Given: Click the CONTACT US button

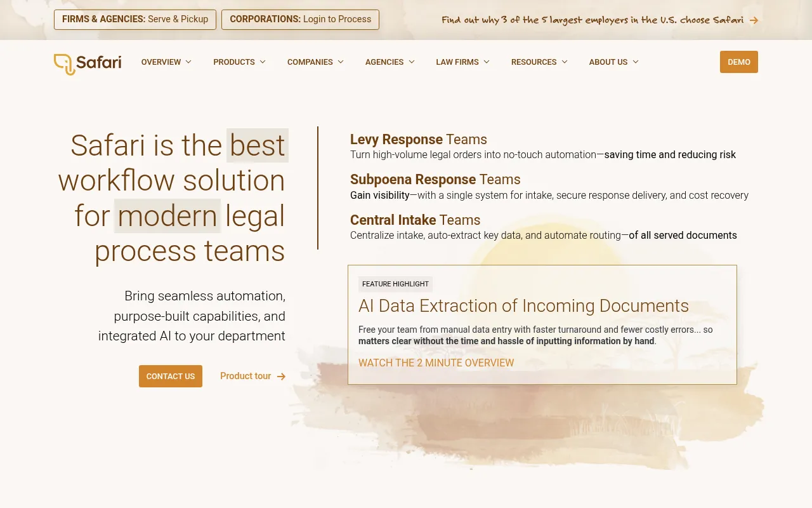Looking at the screenshot, I should point(171,376).
